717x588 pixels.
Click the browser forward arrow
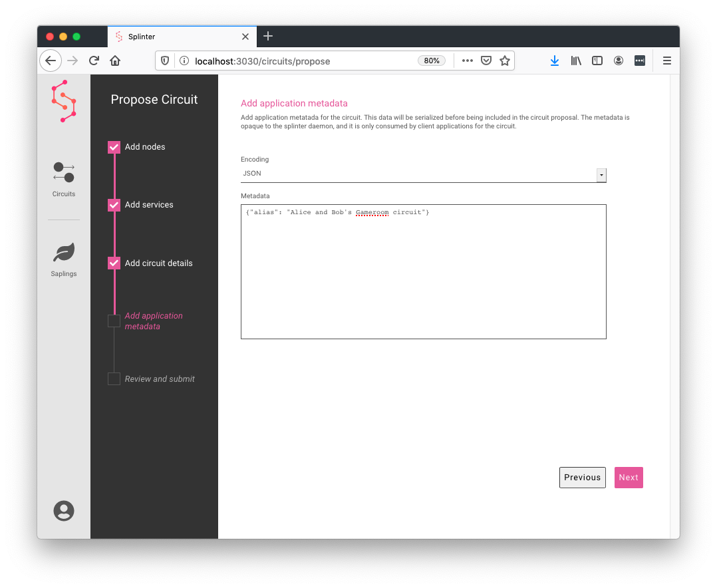tap(72, 61)
